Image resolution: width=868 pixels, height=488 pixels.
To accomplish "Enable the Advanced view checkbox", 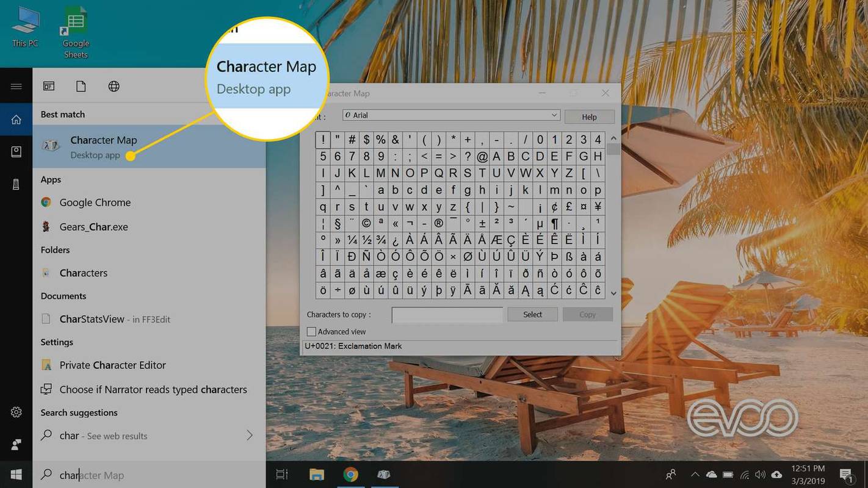I will coord(312,332).
